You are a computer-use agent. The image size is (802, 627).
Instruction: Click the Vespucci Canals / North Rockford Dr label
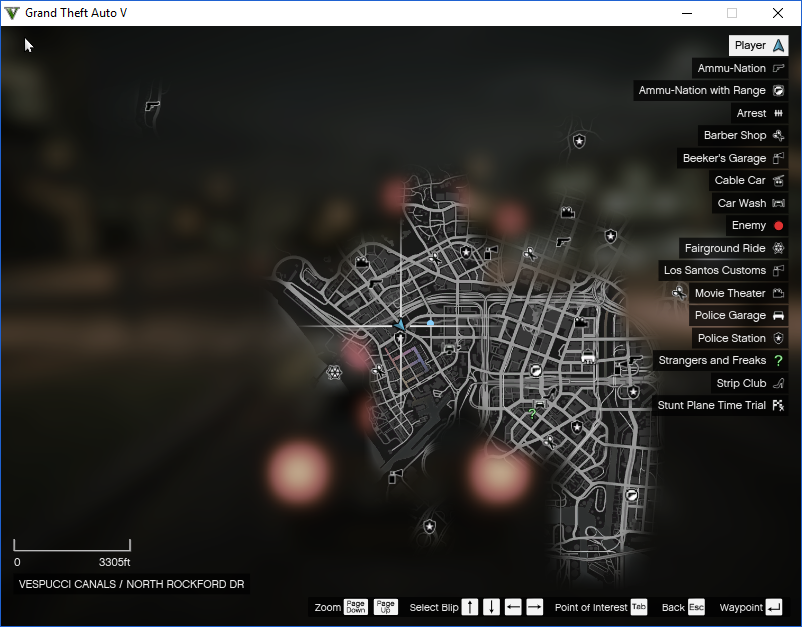[131, 584]
